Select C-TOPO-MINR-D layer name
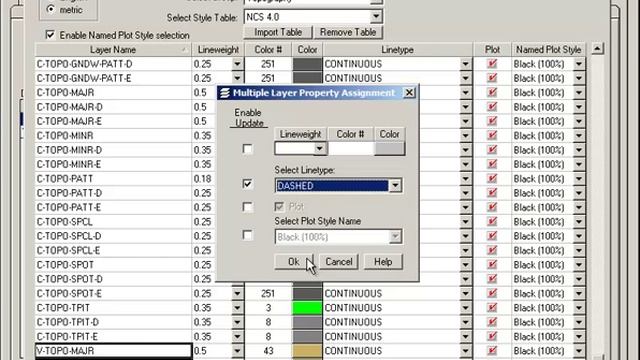Image resolution: width=640 pixels, height=360 pixels. tap(69, 150)
